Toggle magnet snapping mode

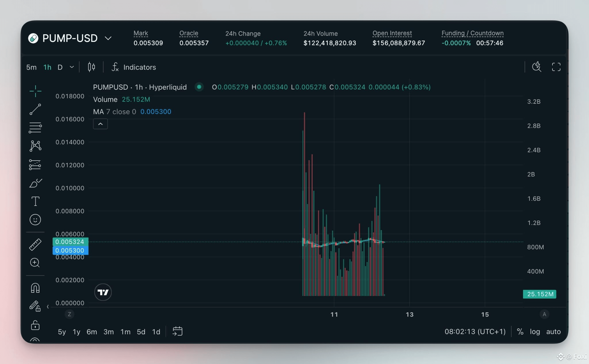pos(35,288)
